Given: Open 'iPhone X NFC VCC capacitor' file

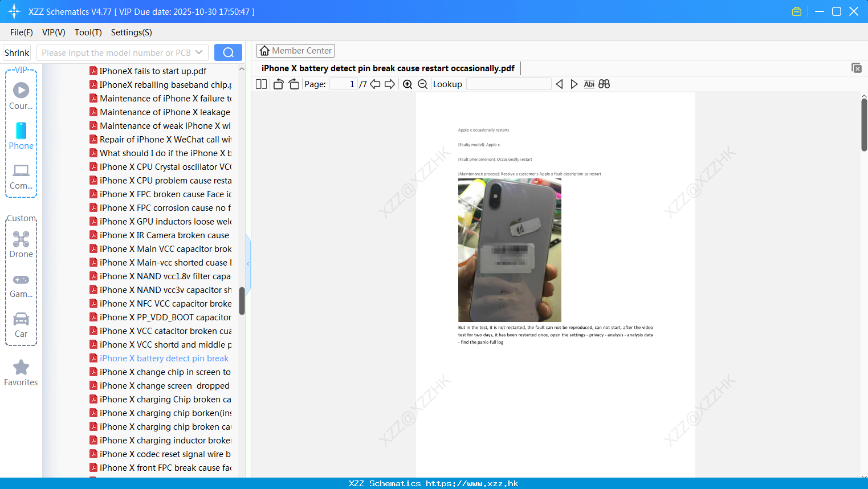Looking at the screenshot, I should (x=160, y=304).
